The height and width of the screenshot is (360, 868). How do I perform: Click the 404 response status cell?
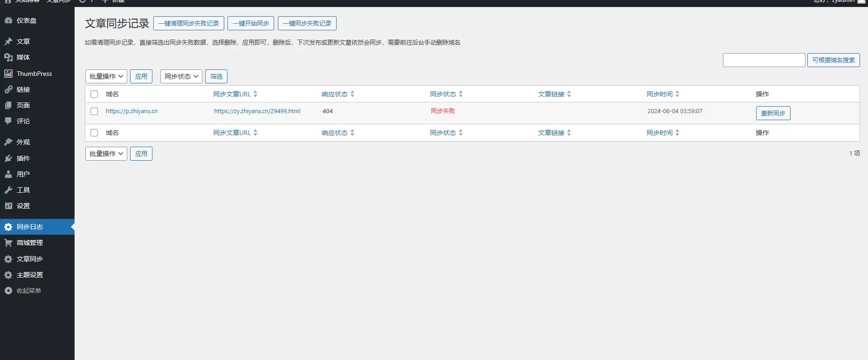click(x=328, y=111)
